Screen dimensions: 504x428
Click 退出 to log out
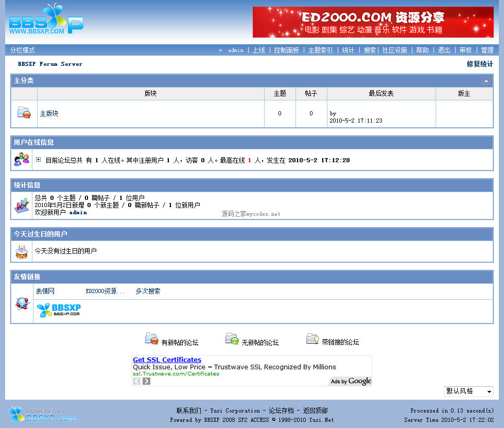444,50
